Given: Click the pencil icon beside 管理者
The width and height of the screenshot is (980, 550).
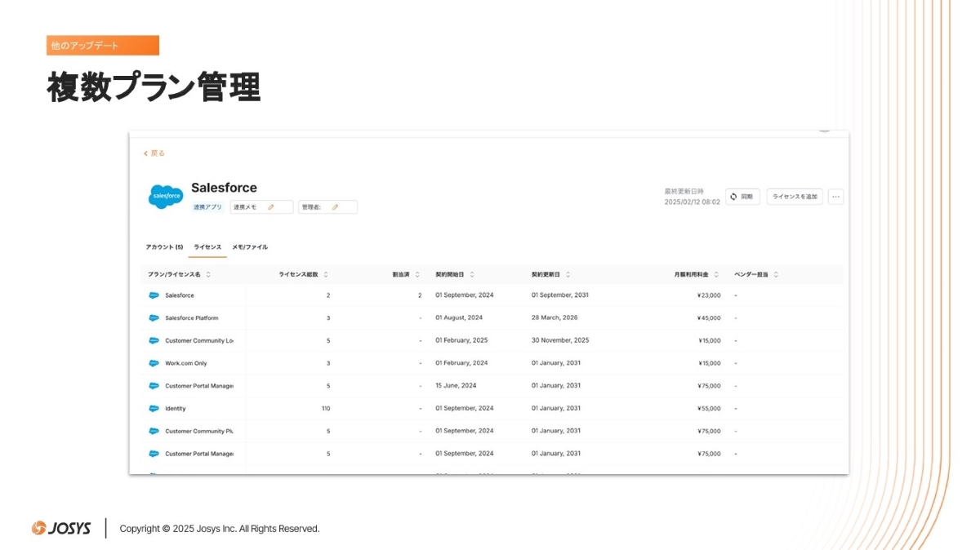Looking at the screenshot, I should 335,207.
